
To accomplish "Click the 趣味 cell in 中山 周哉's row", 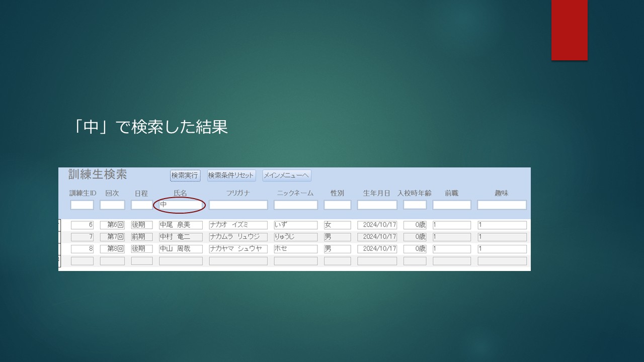I will (x=502, y=249).
